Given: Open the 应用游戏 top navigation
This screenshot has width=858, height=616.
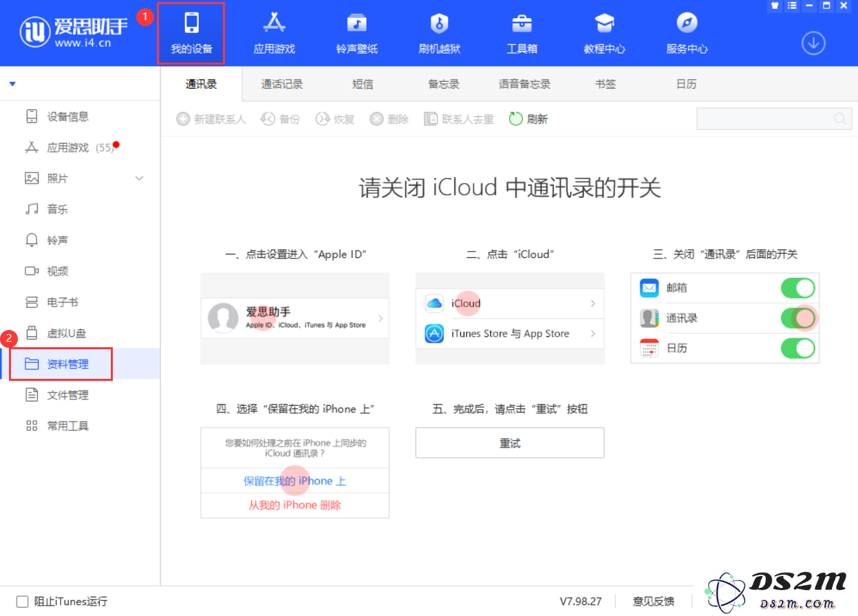Looking at the screenshot, I should [x=274, y=33].
